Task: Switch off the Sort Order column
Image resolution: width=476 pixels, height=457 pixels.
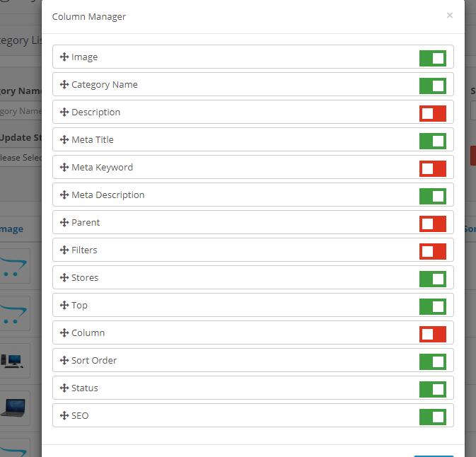Action: (432, 361)
